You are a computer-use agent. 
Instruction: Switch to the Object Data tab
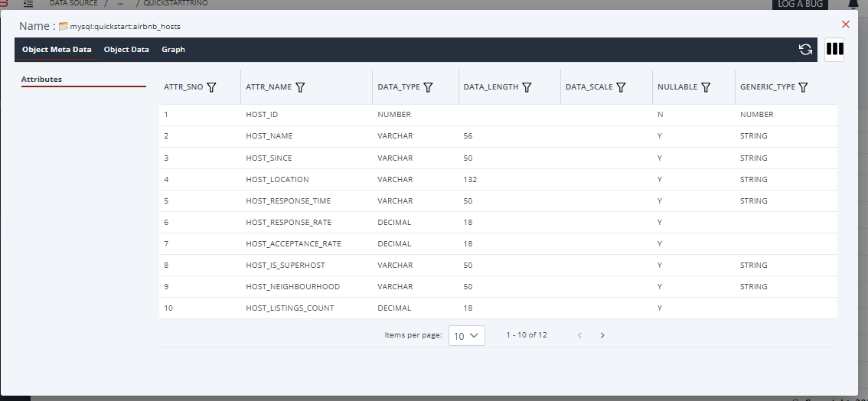(x=126, y=50)
